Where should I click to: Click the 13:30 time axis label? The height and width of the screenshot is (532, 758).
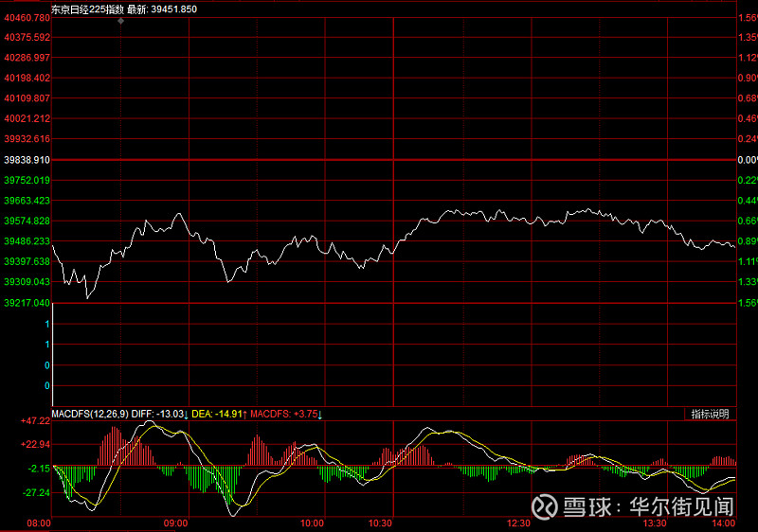pos(655,523)
